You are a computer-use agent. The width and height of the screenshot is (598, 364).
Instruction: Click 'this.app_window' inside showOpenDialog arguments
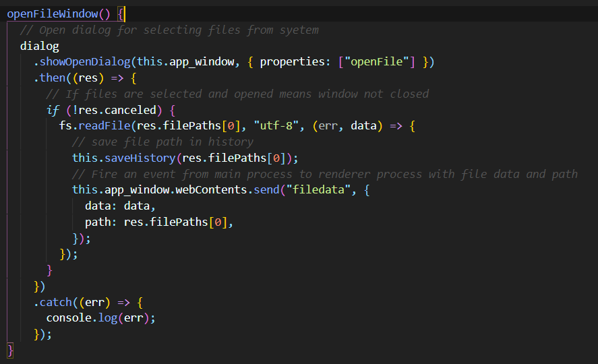pyautogui.click(x=185, y=62)
